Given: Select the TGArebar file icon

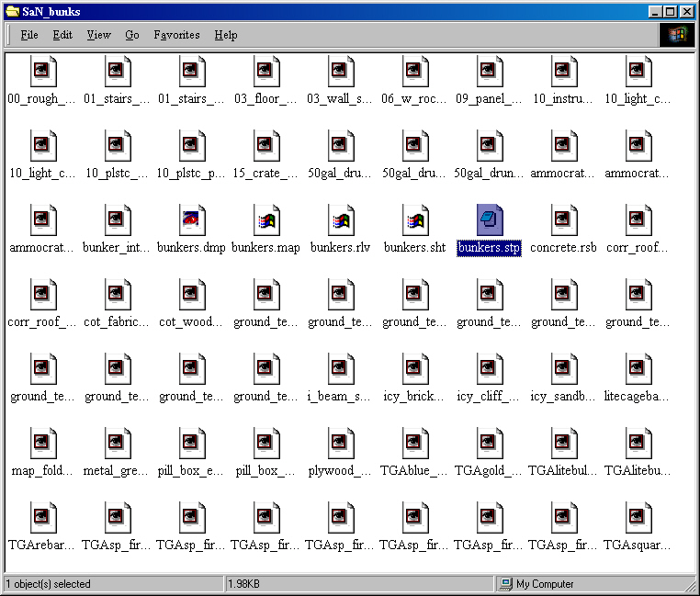Looking at the screenshot, I should tap(43, 518).
